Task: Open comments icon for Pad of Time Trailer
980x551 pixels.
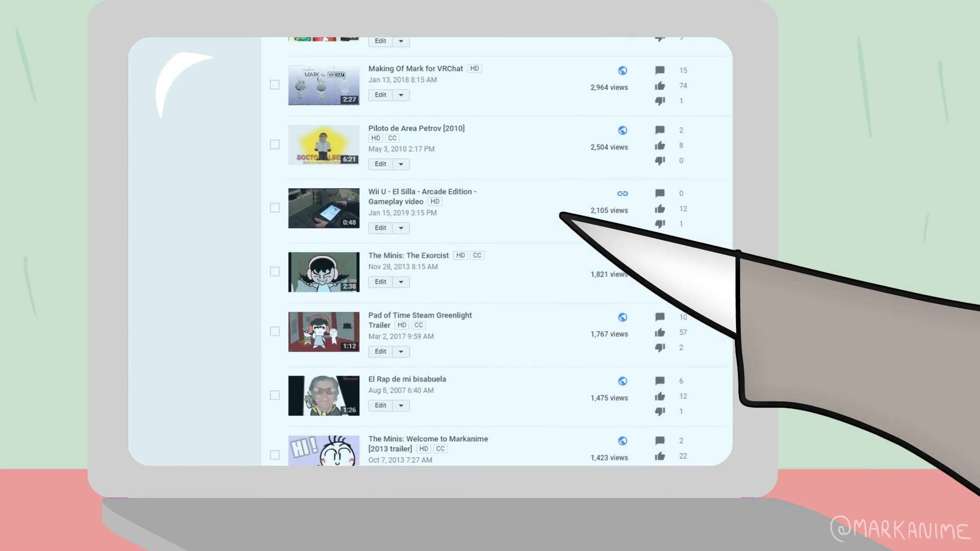Action: click(659, 317)
